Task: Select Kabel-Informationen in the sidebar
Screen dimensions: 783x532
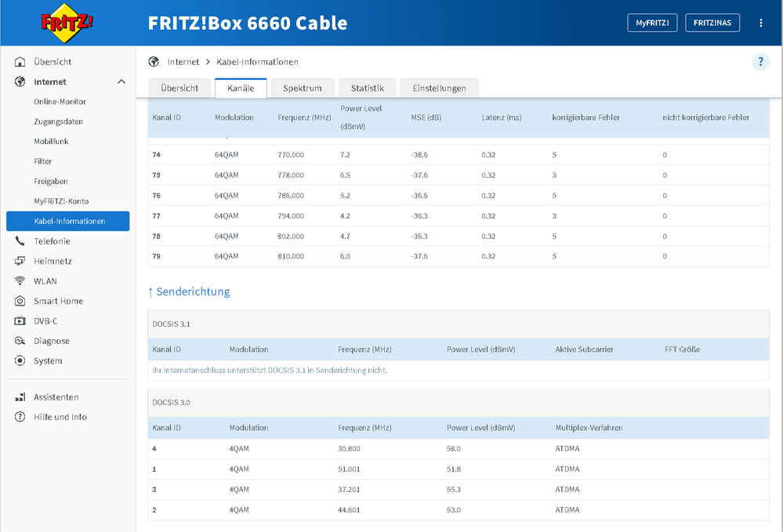Action: (x=68, y=221)
